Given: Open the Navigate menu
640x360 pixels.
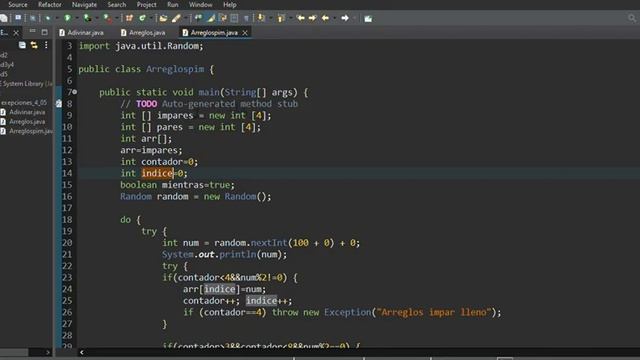Looking at the screenshot, I should [x=84, y=4].
